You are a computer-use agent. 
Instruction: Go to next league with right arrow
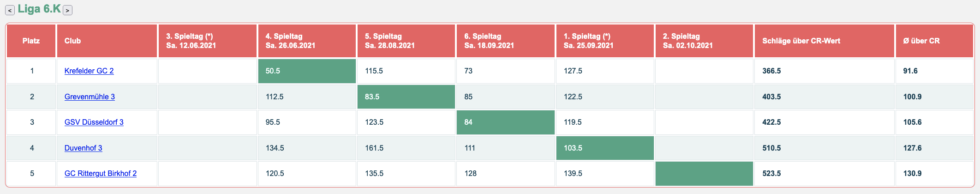point(67,10)
